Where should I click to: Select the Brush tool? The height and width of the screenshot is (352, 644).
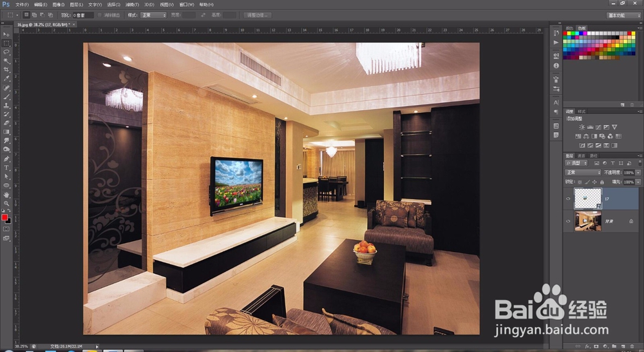pos(6,97)
